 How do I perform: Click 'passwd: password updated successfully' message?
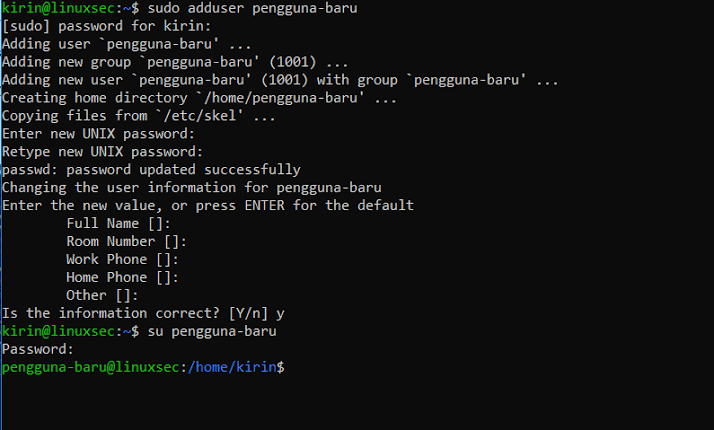tap(151, 170)
